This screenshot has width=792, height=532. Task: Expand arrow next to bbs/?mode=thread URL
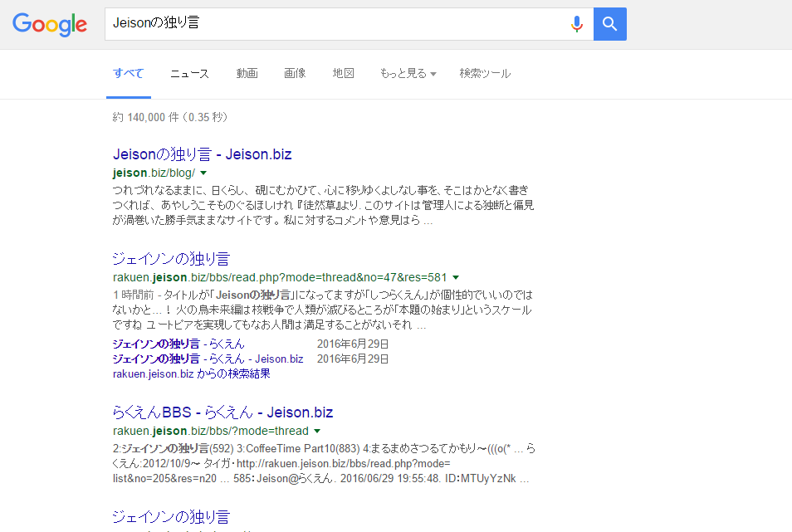tap(317, 431)
